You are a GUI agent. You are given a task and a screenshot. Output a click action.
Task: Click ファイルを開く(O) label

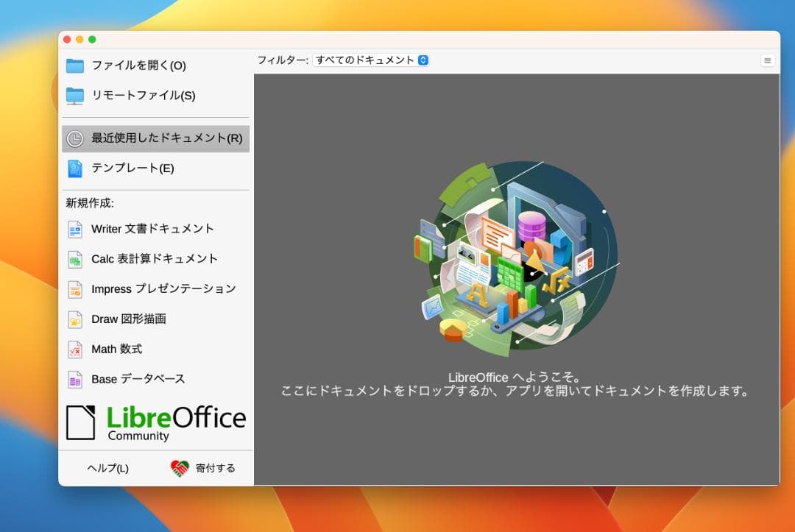click(x=138, y=66)
